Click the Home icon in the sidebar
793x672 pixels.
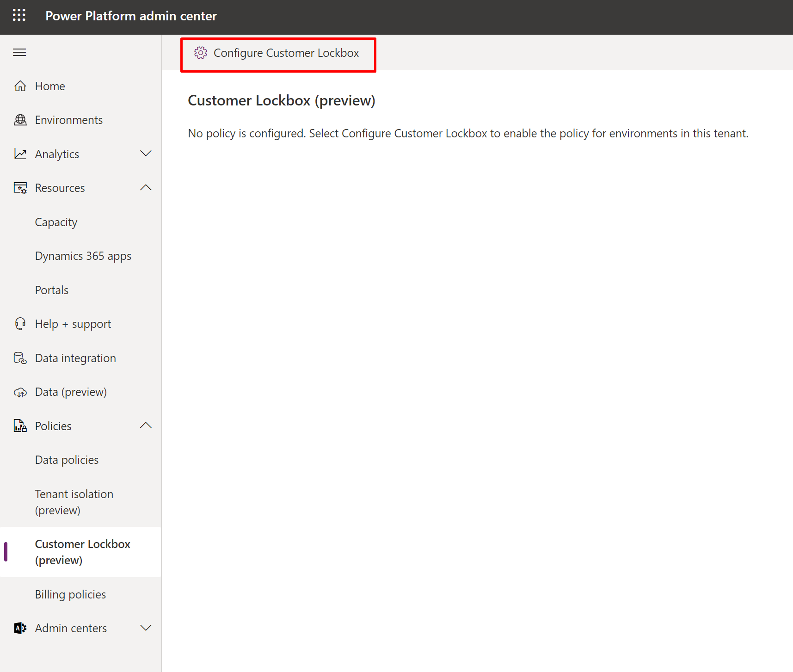click(x=20, y=86)
